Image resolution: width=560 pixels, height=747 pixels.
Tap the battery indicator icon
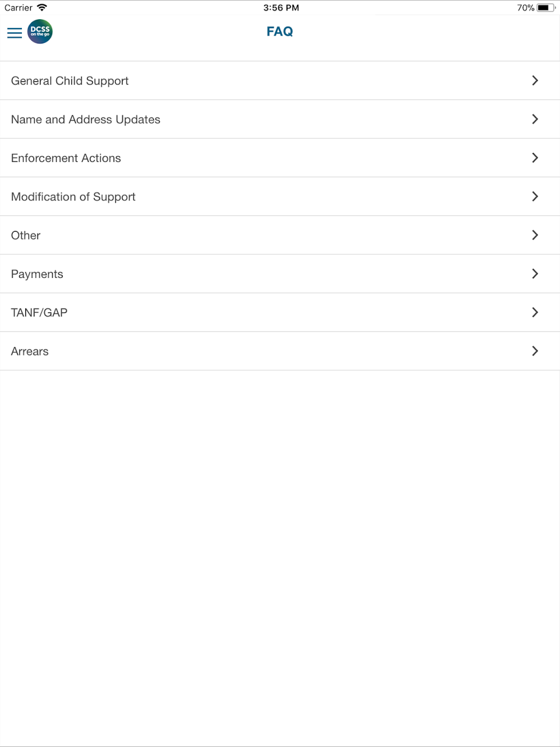pos(545,8)
